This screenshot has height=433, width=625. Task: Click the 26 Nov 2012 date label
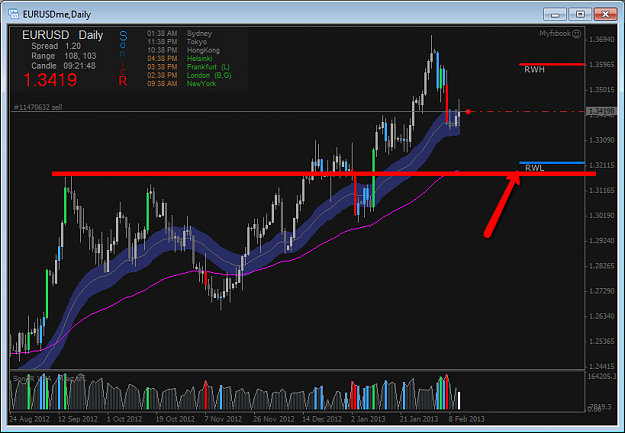[x=274, y=419]
